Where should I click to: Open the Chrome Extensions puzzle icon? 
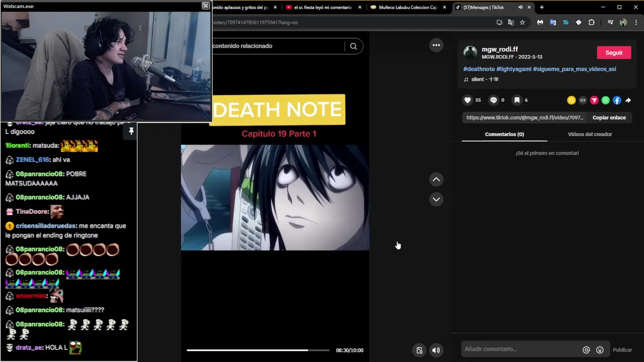591,22
